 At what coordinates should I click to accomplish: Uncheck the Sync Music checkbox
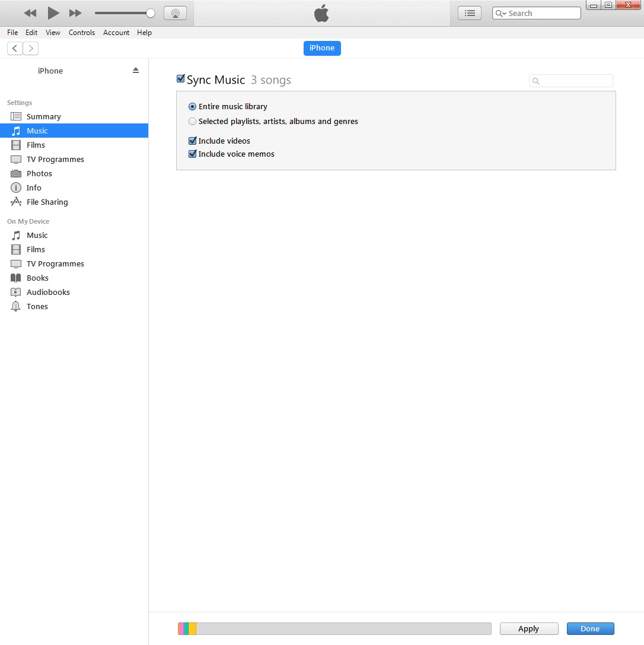181,79
